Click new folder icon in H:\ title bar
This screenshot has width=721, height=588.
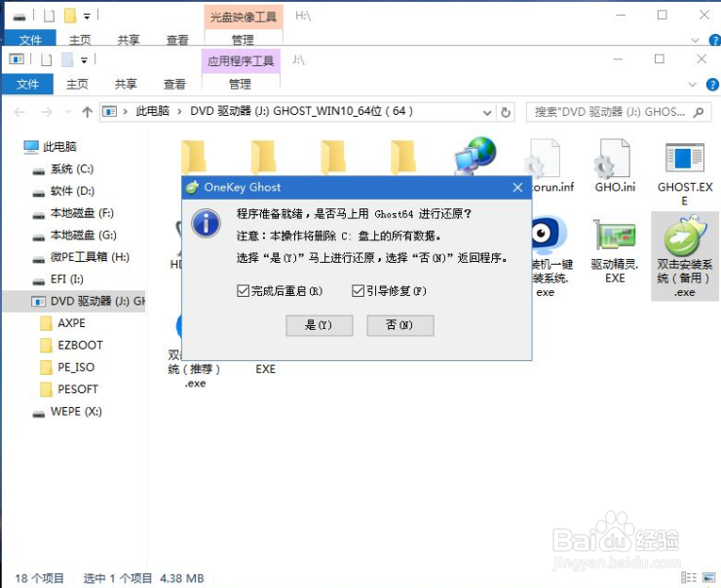[x=70, y=17]
